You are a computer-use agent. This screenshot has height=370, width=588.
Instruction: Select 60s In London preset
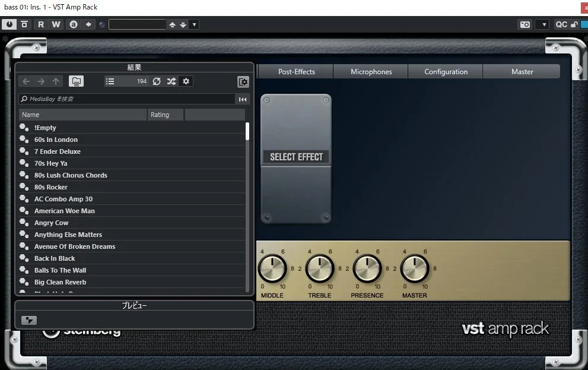click(x=132, y=140)
